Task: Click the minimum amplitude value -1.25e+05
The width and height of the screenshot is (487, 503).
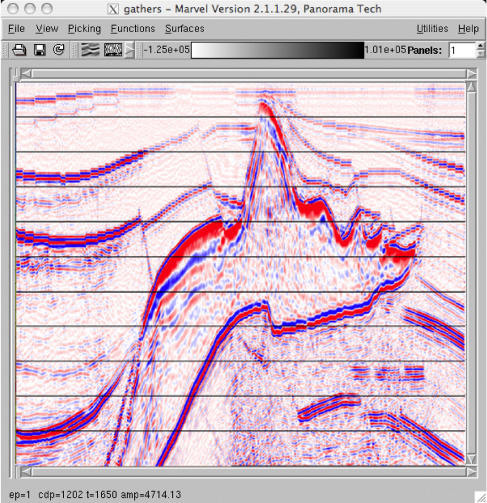Action: [166, 50]
